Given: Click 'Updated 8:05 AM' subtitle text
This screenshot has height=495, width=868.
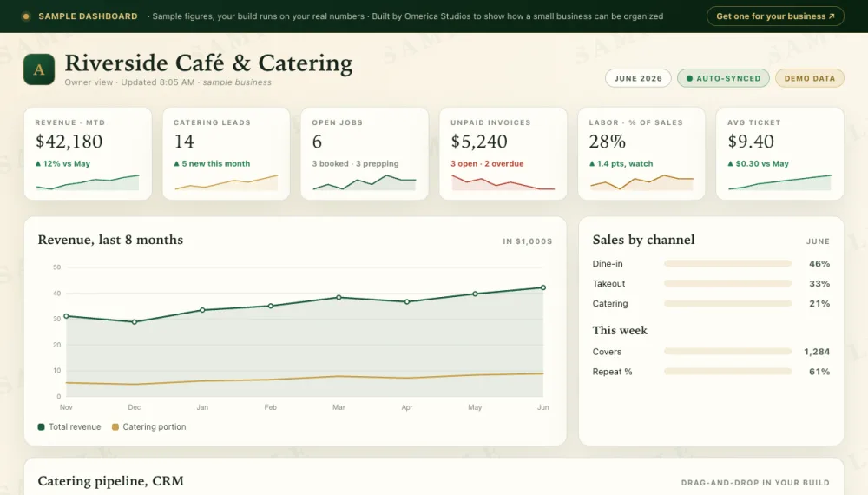Looking at the screenshot, I should (x=158, y=82).
